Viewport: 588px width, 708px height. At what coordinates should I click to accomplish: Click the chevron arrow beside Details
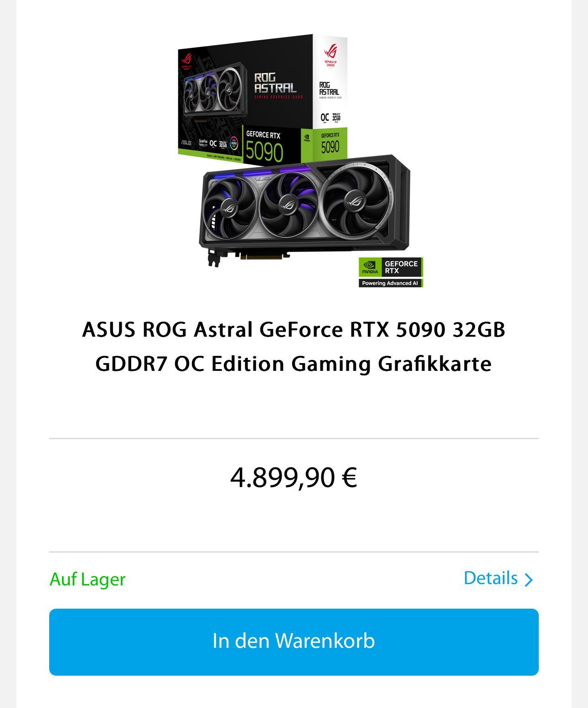click(529, 580)
